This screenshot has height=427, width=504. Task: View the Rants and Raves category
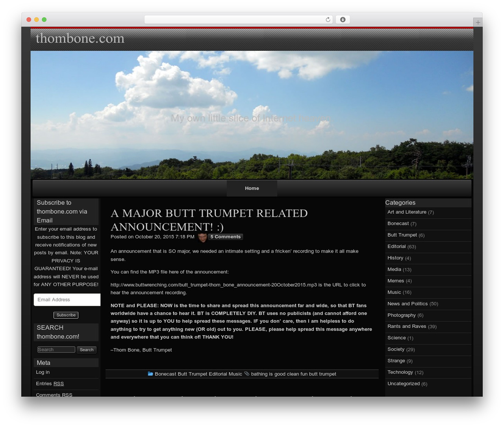tap(407, 326)
